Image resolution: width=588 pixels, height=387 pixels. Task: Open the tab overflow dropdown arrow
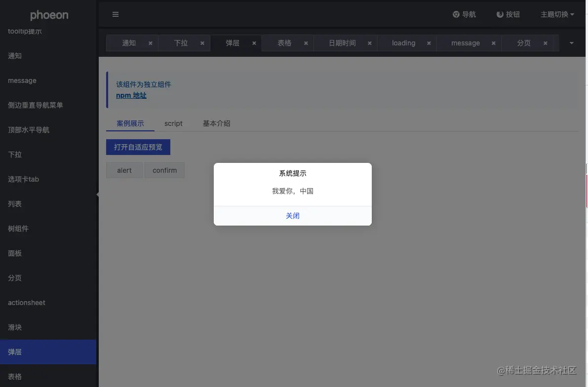pos(572,43)
